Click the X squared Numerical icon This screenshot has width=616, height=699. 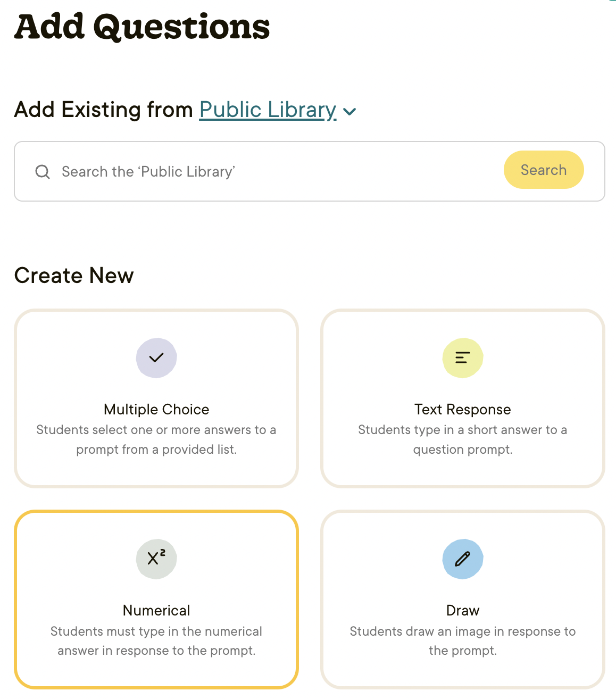pyautogui.click(x=156, y=559)
